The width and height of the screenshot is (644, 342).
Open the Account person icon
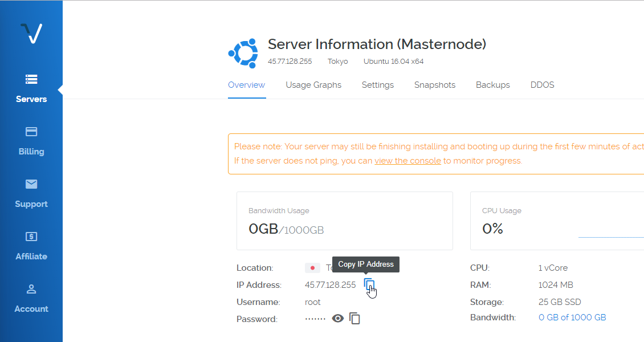[31, 289]
